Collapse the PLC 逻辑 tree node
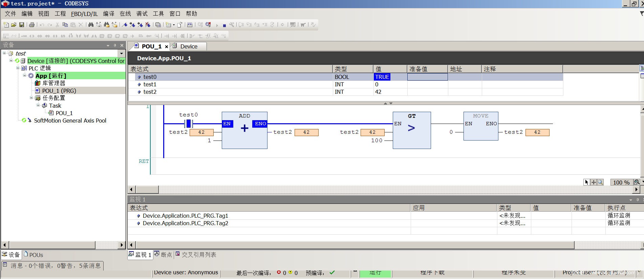The height and width of the screenshot is (279, 644). 18,68
